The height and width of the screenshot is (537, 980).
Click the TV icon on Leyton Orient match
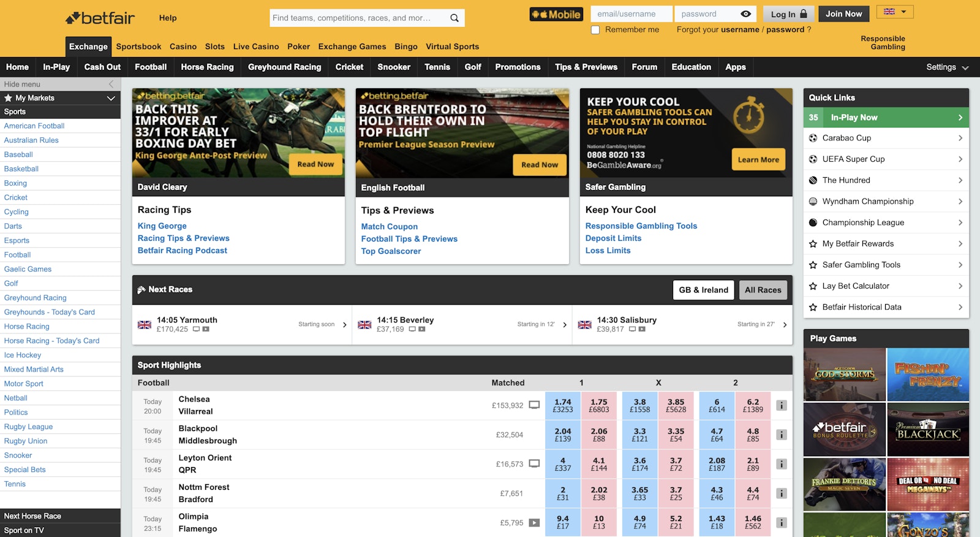tap(534, 464)
